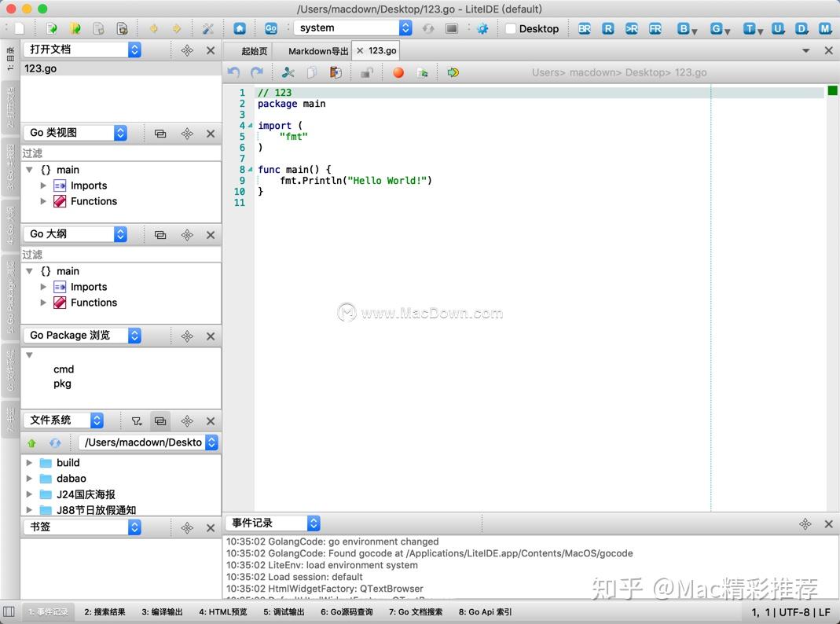Go forward with the right yellow arrow

tap(176, 28)
